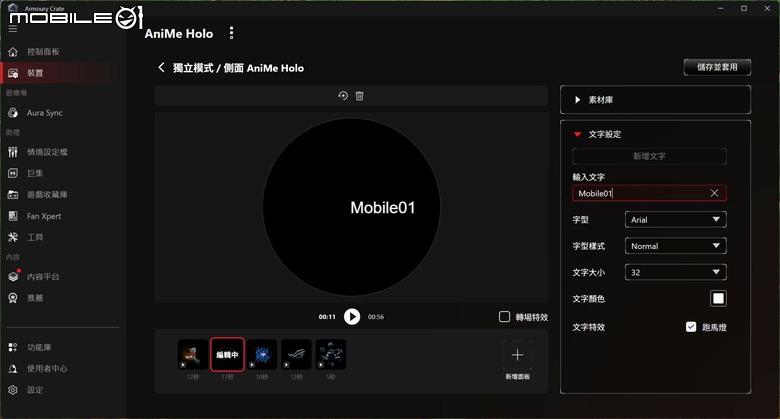Click the 輸入文字 label

pyautogui.click(x=588, y=177)
